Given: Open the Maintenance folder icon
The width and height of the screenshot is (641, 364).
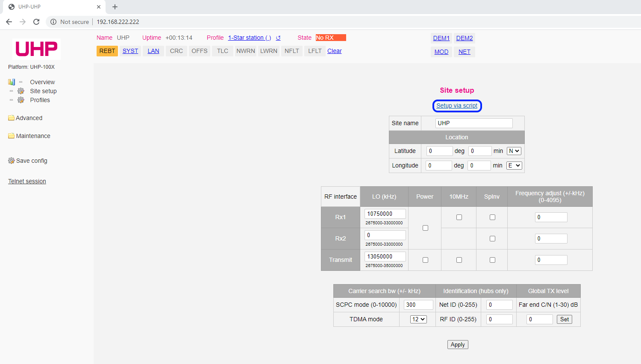Looking at the screenshot, I should click(x=12, y=136).
